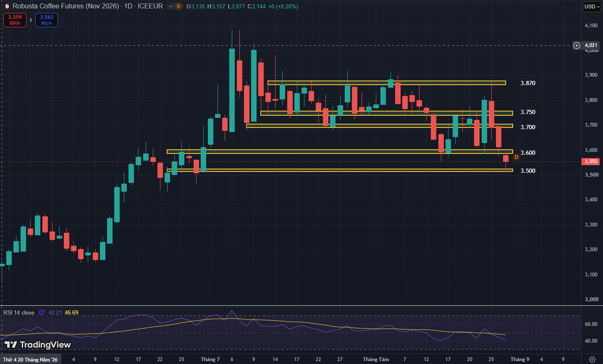Image resolution: width=603 pixels, height=364 pixels.
Task: Click the Thứ 4 20 Tháng Năm '26 date label
Action: (30, 359)
